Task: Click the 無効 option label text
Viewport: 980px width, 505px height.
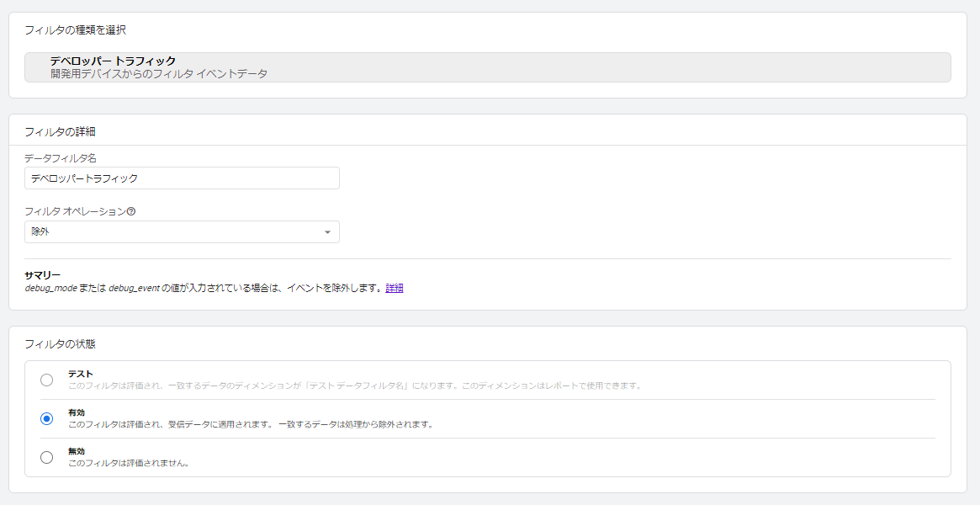Action: pyautogui.click(x=77, y=451)
